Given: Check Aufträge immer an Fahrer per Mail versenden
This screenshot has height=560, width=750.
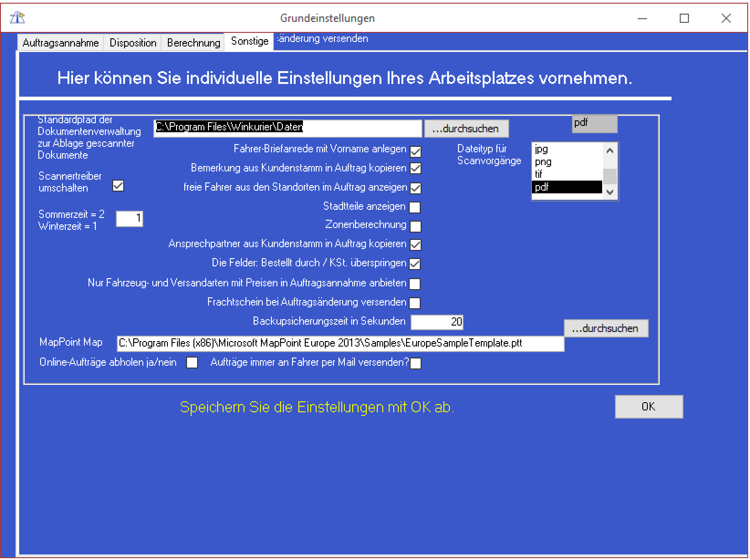Looking at the screenshot, I should [416, 363].
